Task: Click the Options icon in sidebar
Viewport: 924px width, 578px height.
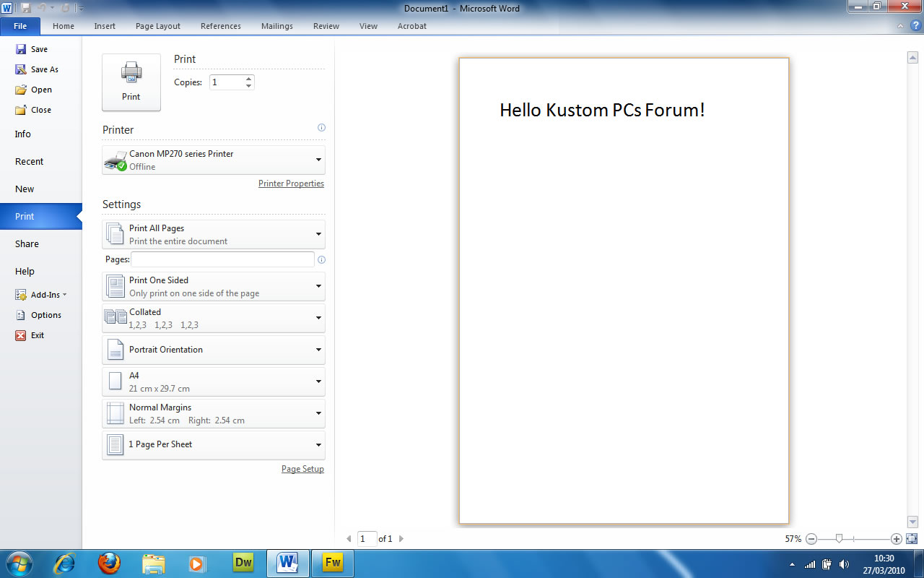Action: click(x=21, y=315)
